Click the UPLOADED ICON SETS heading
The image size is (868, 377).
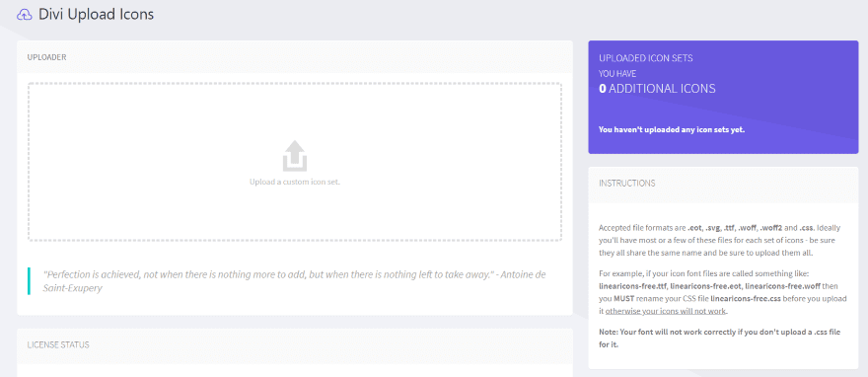(x=645, y=57)
